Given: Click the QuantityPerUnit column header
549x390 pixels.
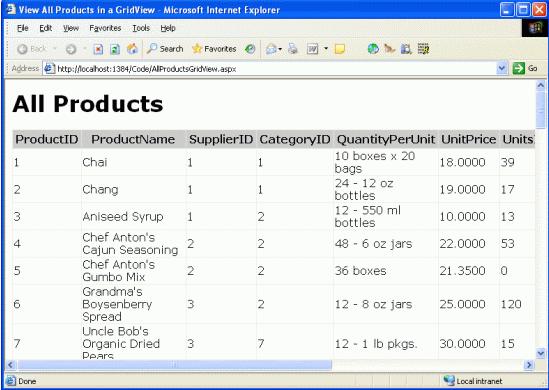Looking at the screenshot, I should click(386, 139).
